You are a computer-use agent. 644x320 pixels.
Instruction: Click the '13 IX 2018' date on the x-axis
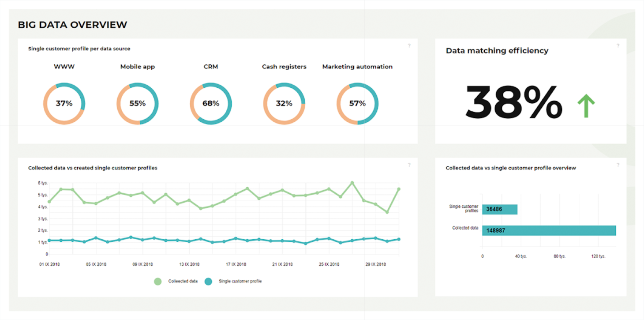pyautogui.click(x=189, y=264)
